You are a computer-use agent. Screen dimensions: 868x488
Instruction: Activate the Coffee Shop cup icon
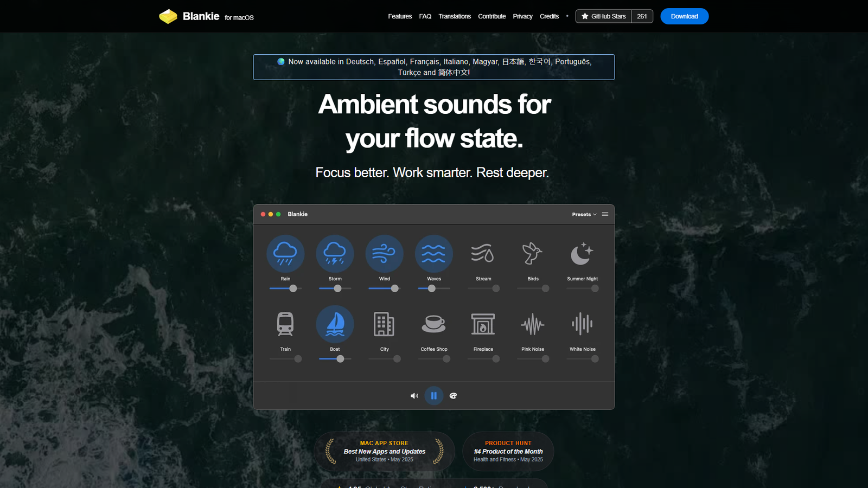tap(434, 324)
